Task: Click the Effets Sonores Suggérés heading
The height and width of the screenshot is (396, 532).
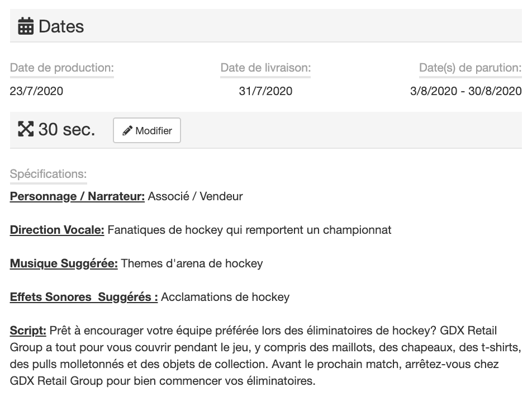Action: (x=84, y=297)
